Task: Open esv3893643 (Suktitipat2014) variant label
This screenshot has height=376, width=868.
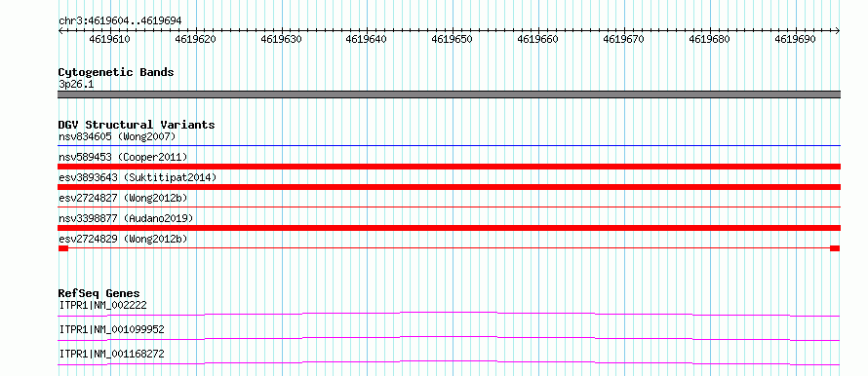Action: pos(138,177)
